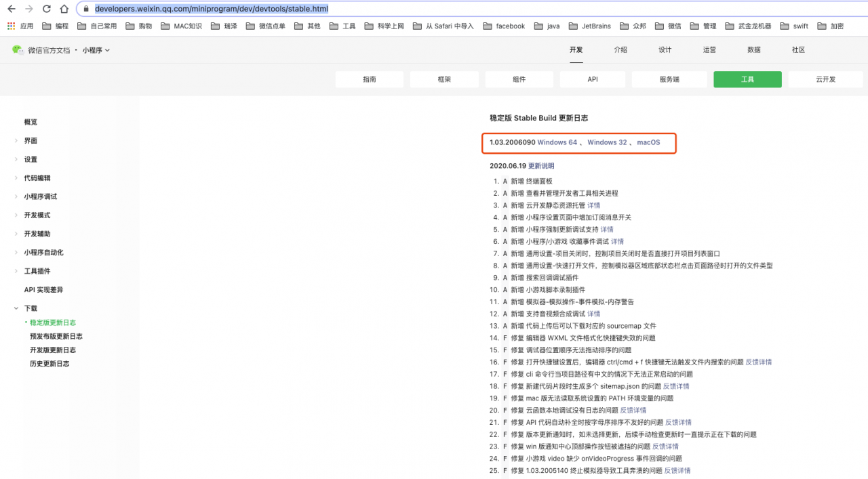Reload the page with the refresh icon
The width and height of the screenshot is (868, 479).
(47, 9)
